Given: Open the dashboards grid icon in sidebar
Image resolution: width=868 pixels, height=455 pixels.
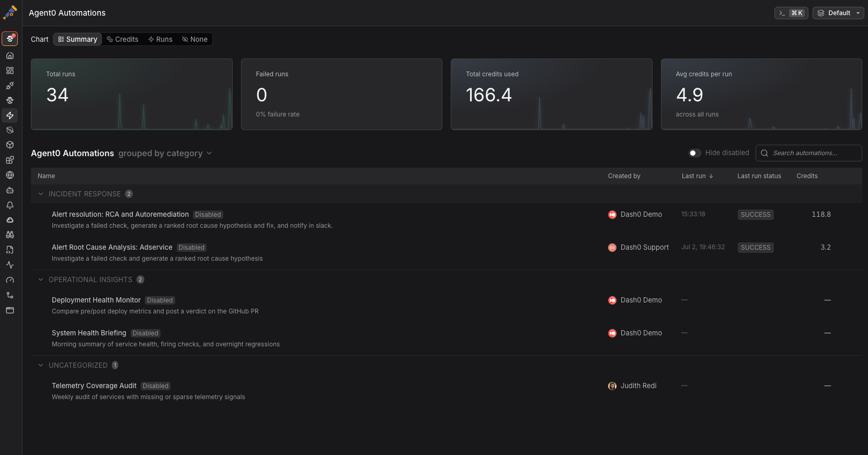Looking at the screenshot, I should tap(10, 71).
